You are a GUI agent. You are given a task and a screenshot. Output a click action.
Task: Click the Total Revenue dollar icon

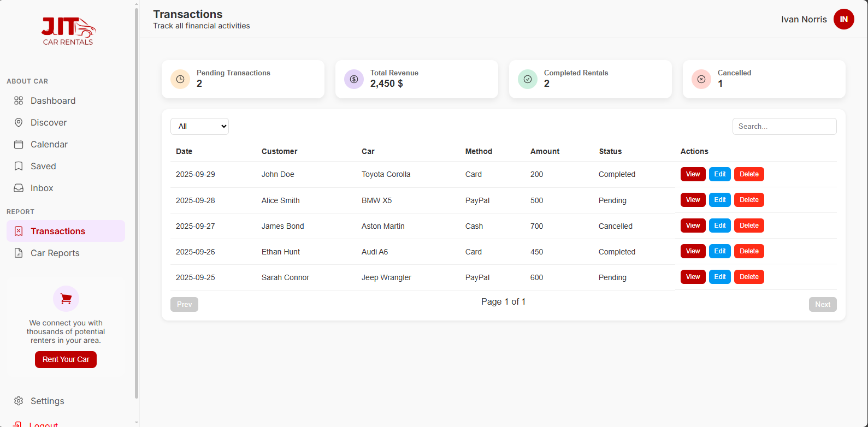[x=354, y=79]
